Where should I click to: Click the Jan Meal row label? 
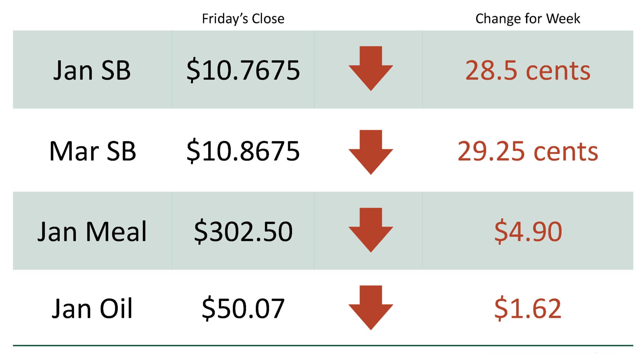(92, 231)
